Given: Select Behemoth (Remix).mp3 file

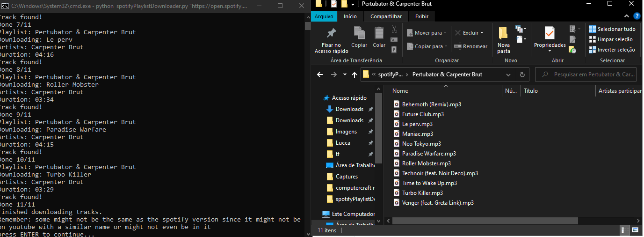Looking at the screenshot, I should coord(427,104).
